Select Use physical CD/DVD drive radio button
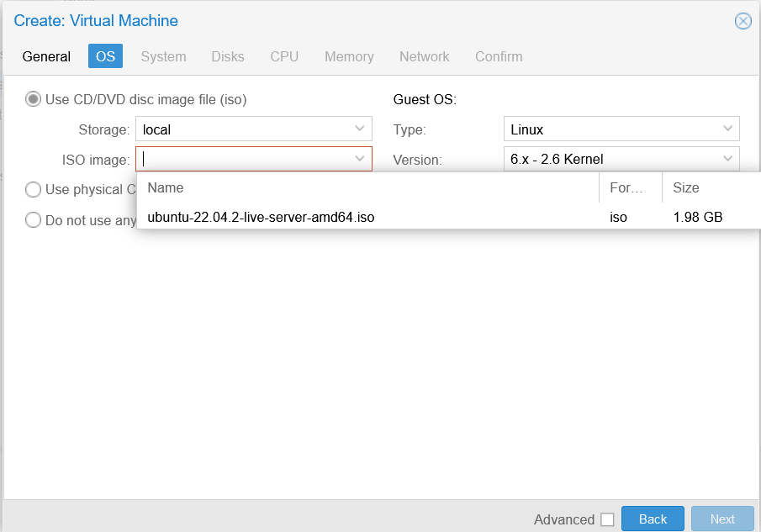761x532 pixels. coord(33,189)
